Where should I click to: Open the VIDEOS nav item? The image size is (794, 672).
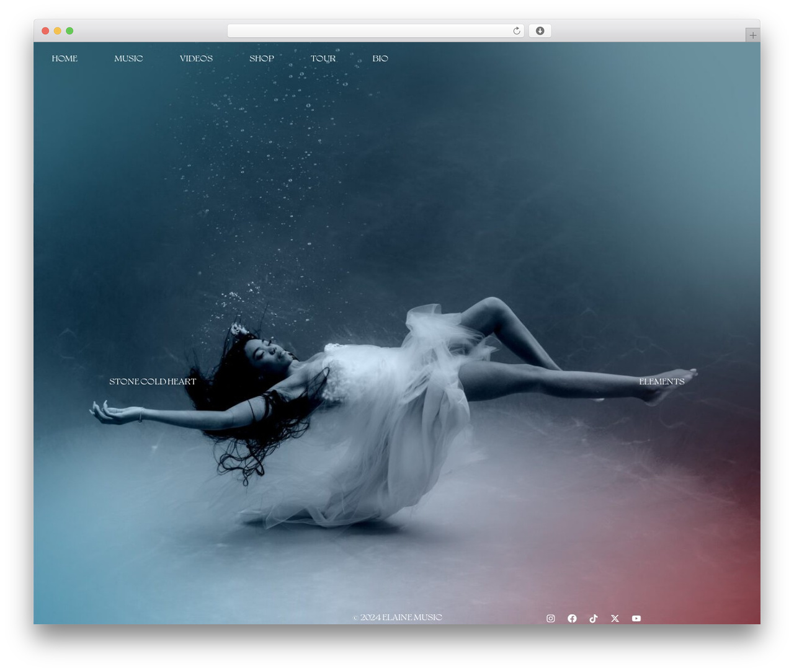(196, 58)
